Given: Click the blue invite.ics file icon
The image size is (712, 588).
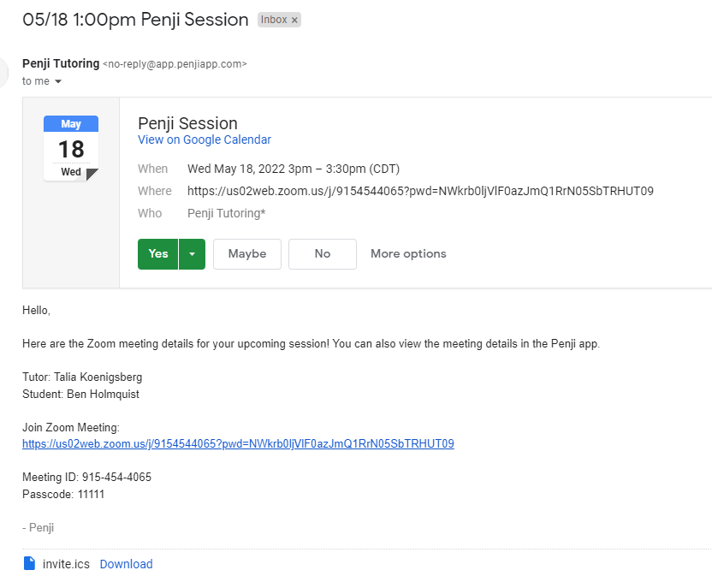Looking at the screenshot, I should 29,563.
